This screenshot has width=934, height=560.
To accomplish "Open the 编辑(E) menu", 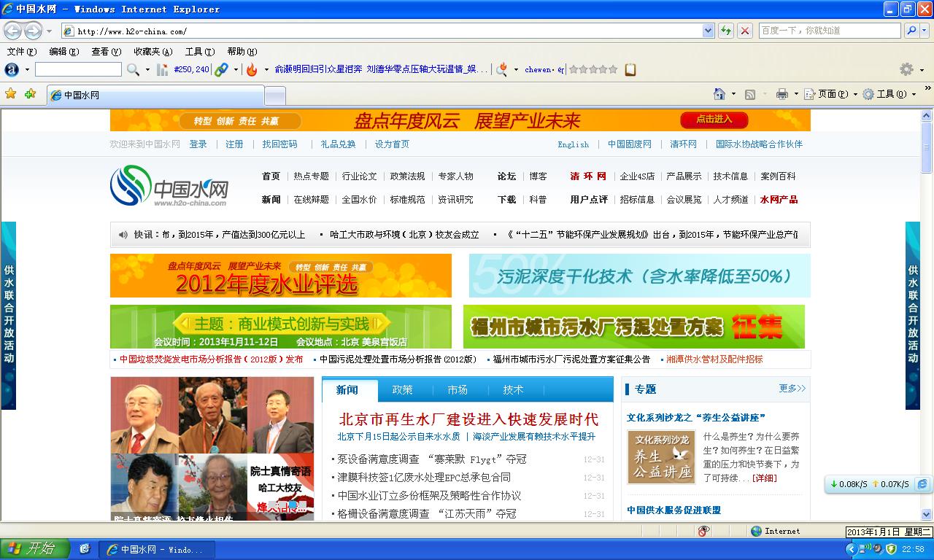I will pos(64,52).
